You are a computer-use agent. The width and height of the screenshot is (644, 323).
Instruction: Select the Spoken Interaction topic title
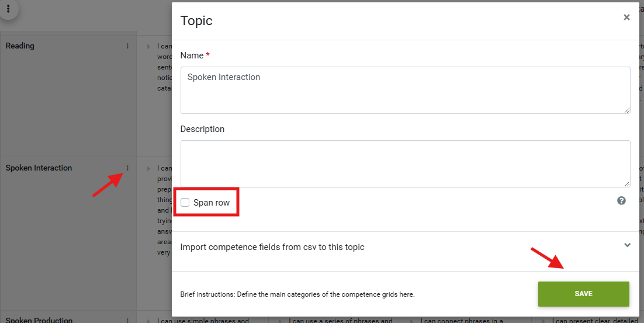tap(39, 168)
